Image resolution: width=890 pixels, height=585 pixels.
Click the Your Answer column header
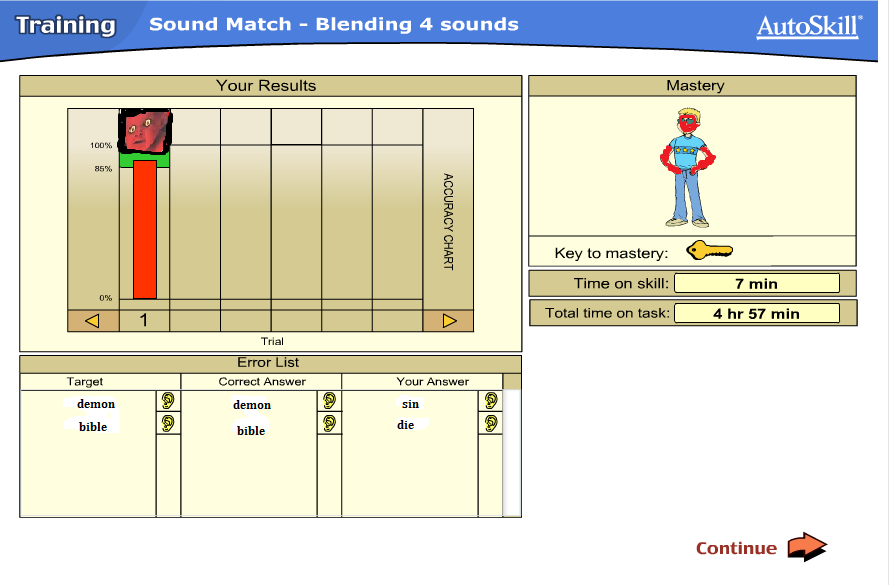(433, 381)
